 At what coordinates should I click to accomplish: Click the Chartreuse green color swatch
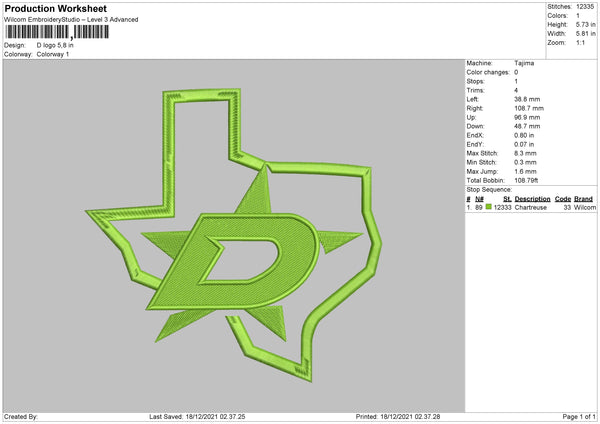tap(489, 207)
